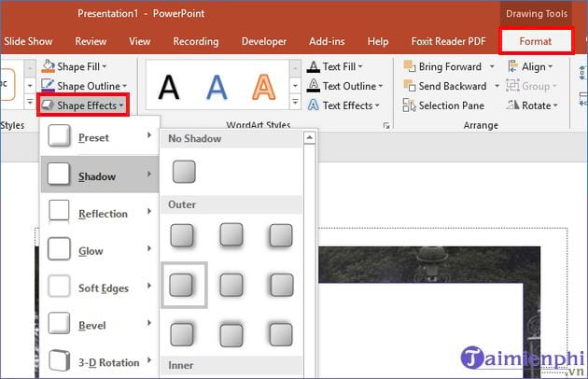Image resolution: width=588 pixels, height=379 pixels.
Task: Expand the Shape Outline dropdown arrow
Action: 124,86
